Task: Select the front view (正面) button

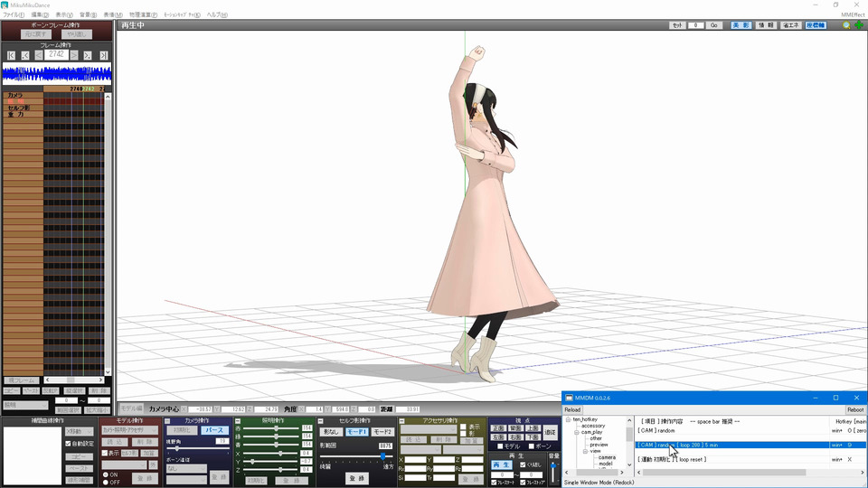Action: (x=498, y=428)
